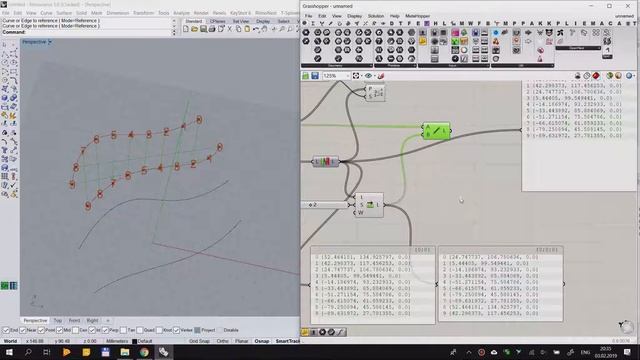The width and height of the screenshot is (640, 360).
Task: Click the Undo icon in Rhino toolbar
Action: pyautogui.click(x=256, y=29)
